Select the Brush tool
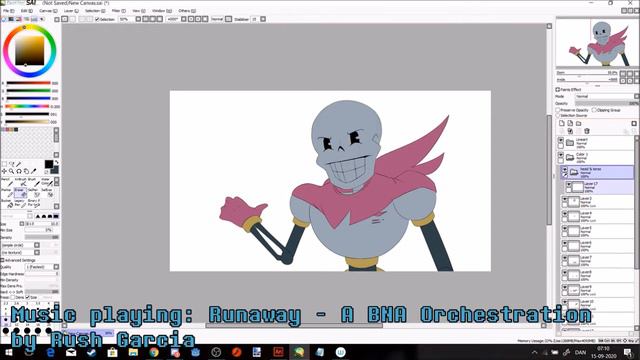Screen dimensions: 640x360 (x=33, y=182)
